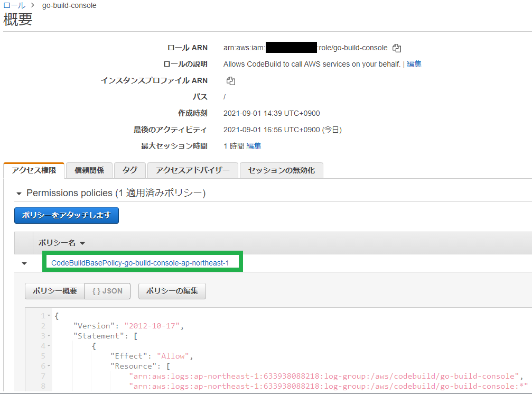Collapse the Permissions policies section
The width and height of the screenshot is (532, 394).
coord(19,194)
